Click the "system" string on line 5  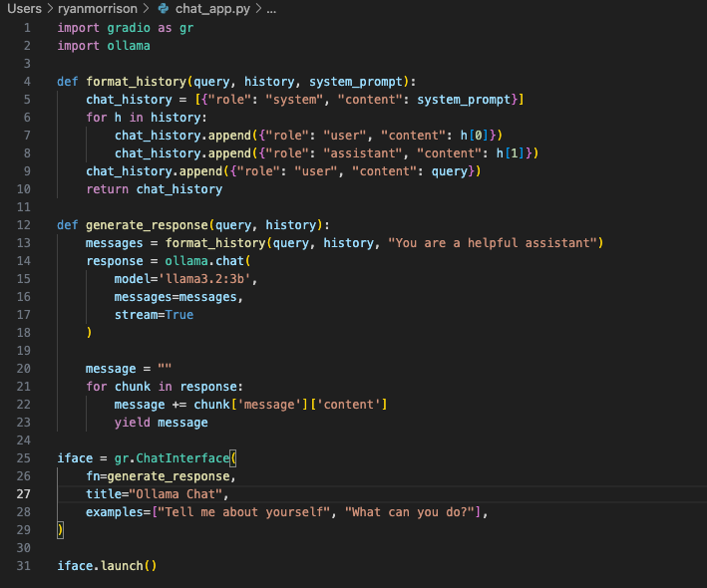click(x=295, y=100)
